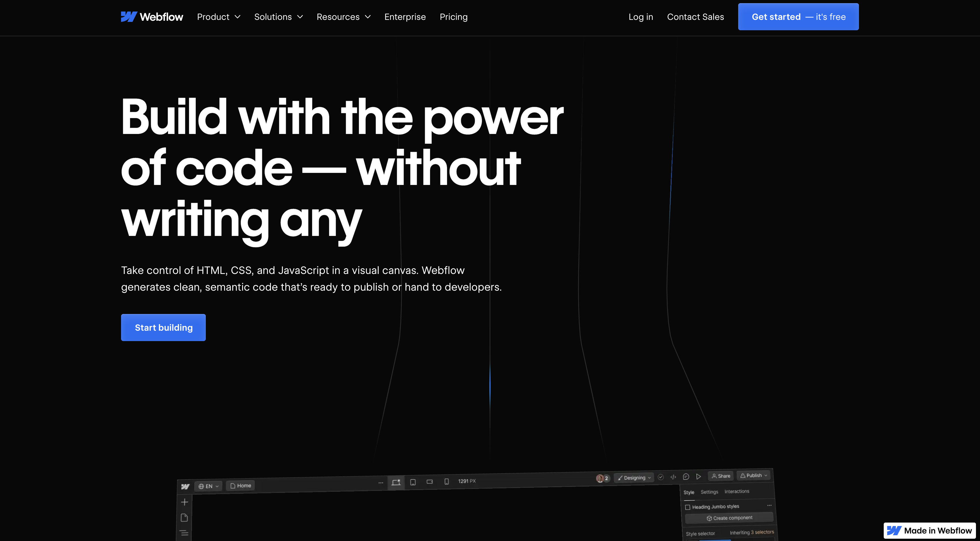Viewport: 980px width, 541px height.
Task: Expand the Product navigation dropdown
Action: click(x=219, y=17)
